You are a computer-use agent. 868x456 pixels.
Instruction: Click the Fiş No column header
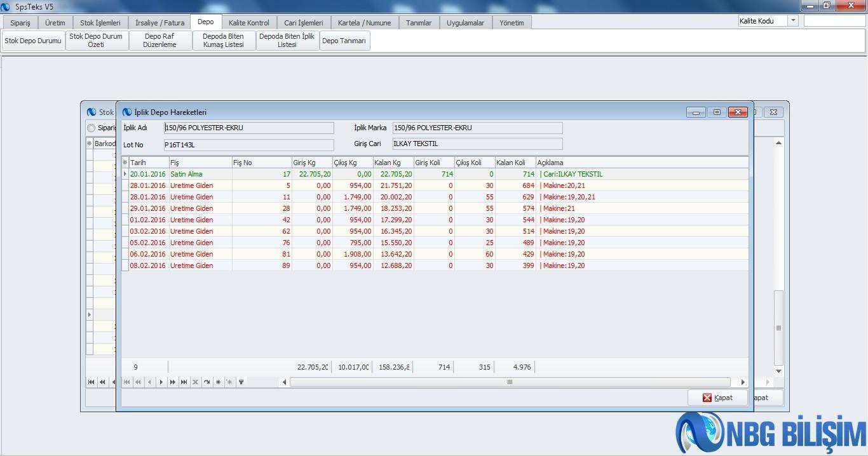click(x=262, y=163)
